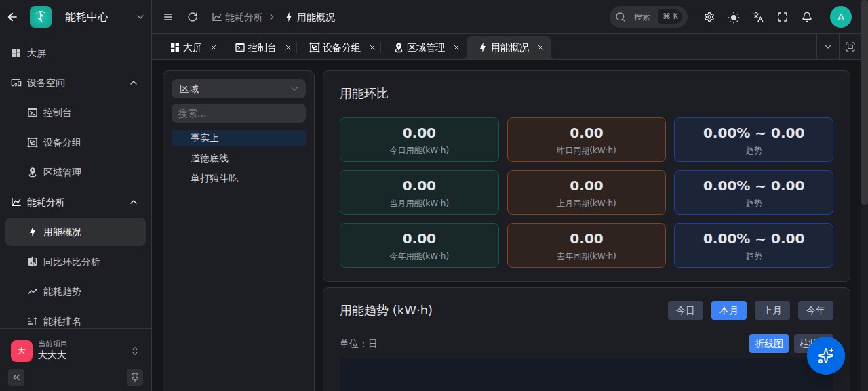The image size is (868, 391).
Task: Select the 今年 trend range button
Action: (x=816, y=310)
